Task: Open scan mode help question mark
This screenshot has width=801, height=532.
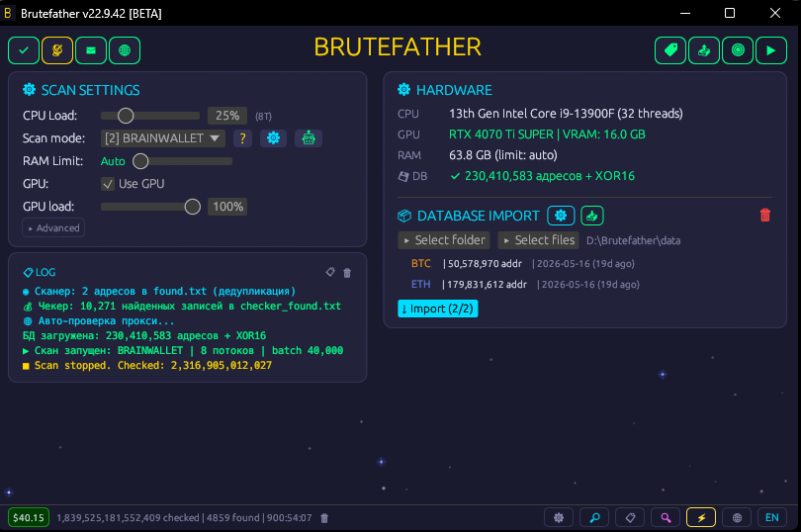Action: click(242, 138)
